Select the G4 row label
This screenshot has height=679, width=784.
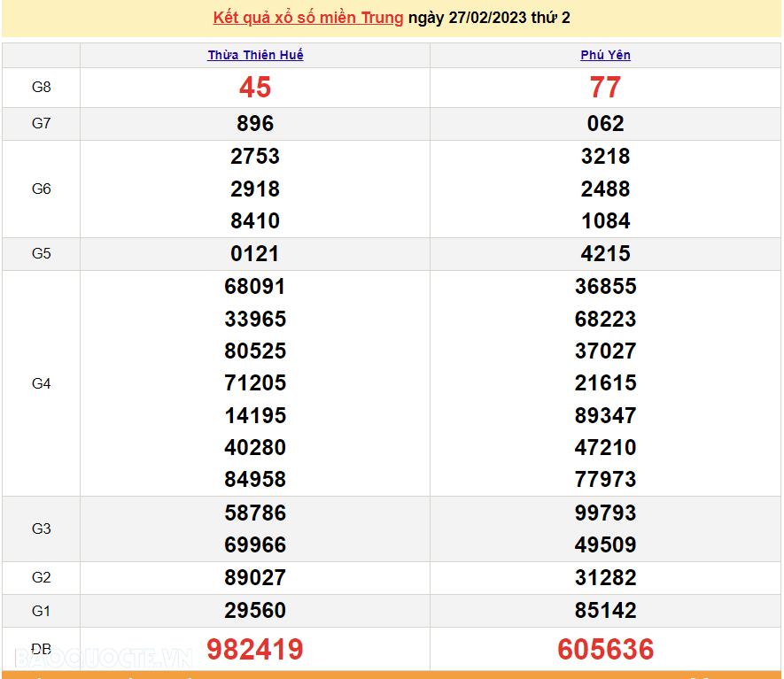[40, 383]
